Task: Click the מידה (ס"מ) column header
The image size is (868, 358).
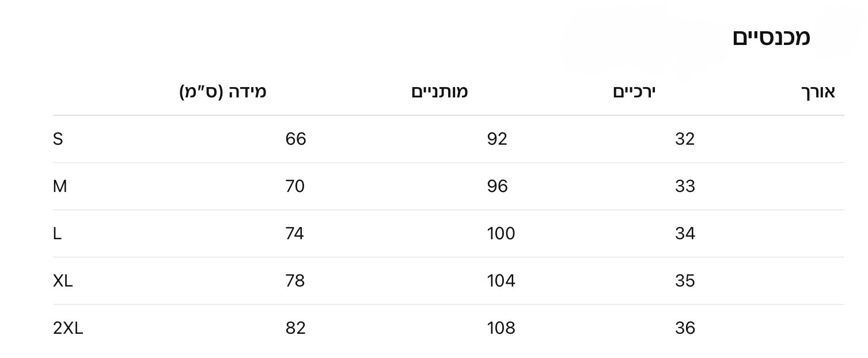Action: point(223,92)
